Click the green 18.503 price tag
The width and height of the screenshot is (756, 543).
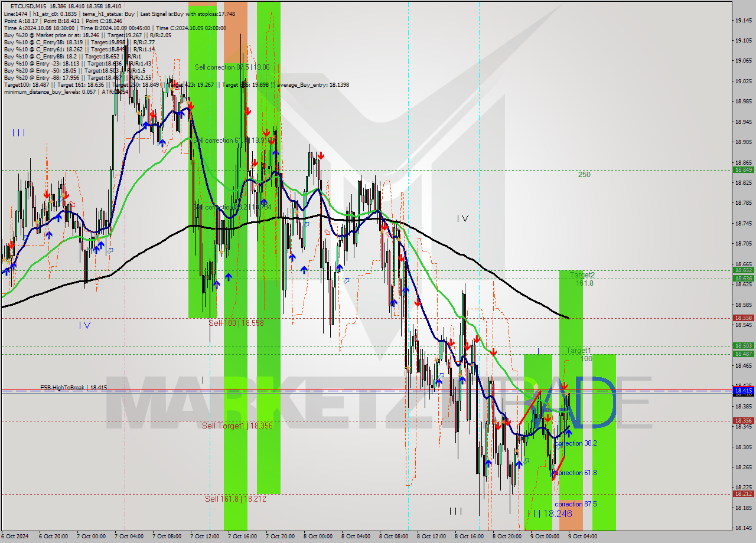(x=743, y=345)
